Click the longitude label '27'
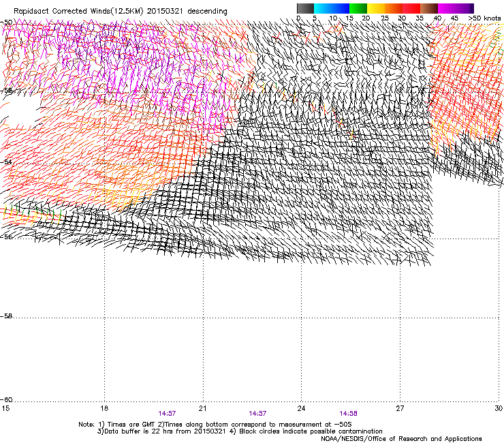This screenshot has width=504, height=443. tap(400, 408)
